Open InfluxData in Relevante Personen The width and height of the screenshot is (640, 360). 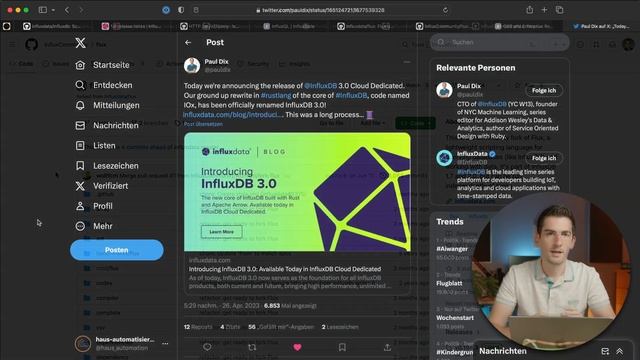pos(472,154)
